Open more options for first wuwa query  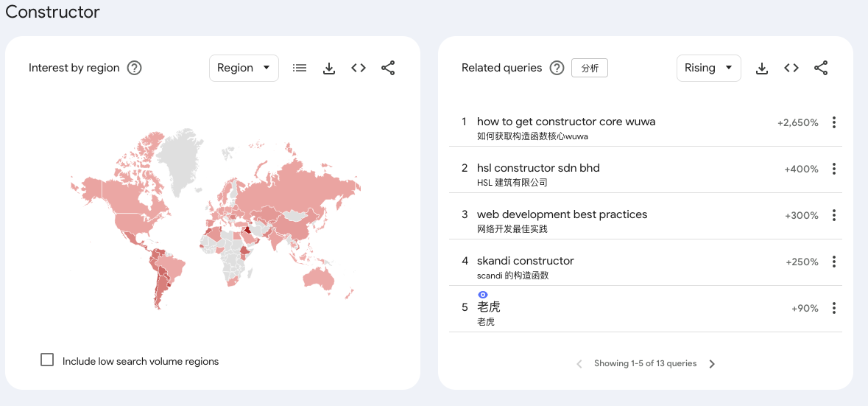click(834, 122)
